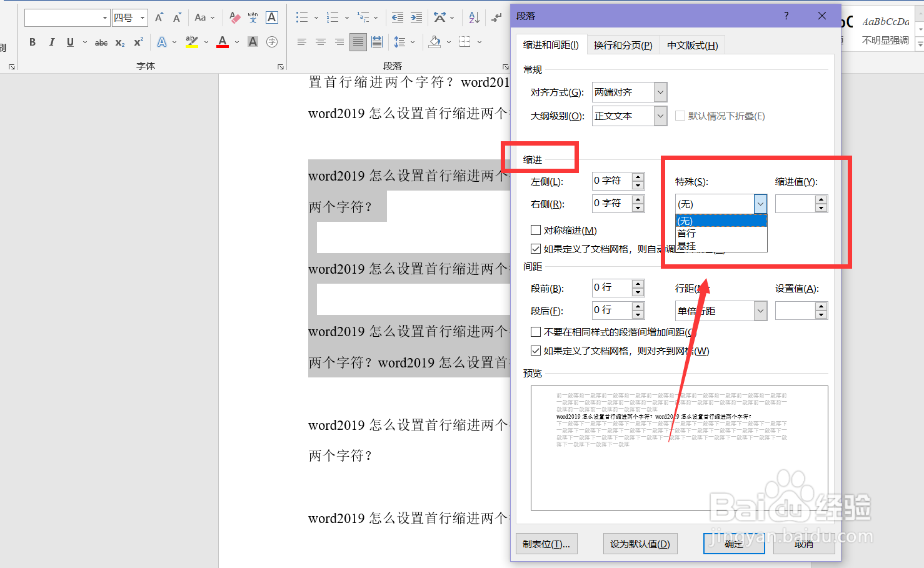Open line spacing options

(x=400, y=42)
